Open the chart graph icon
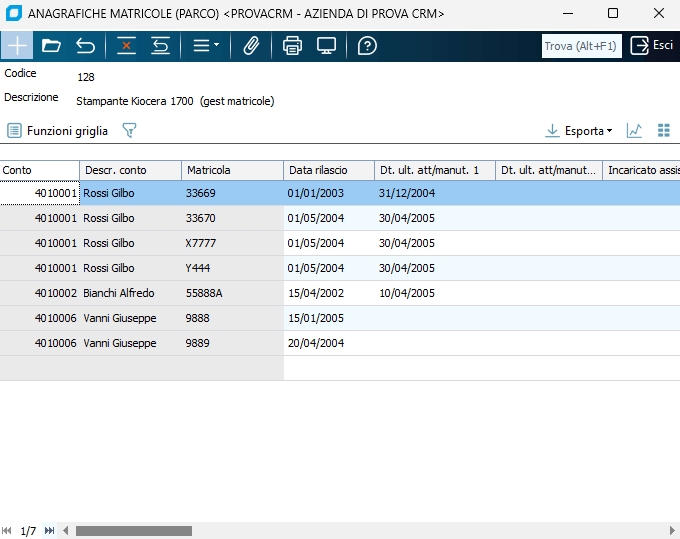This screenshot has width=680, height=539. click(x=634, y=131)
